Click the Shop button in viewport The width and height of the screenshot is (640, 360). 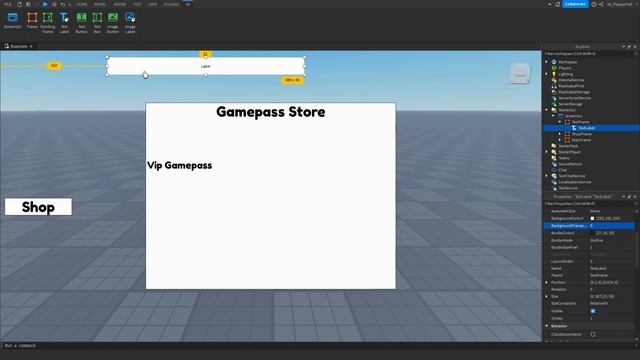[x=38, y=207]
